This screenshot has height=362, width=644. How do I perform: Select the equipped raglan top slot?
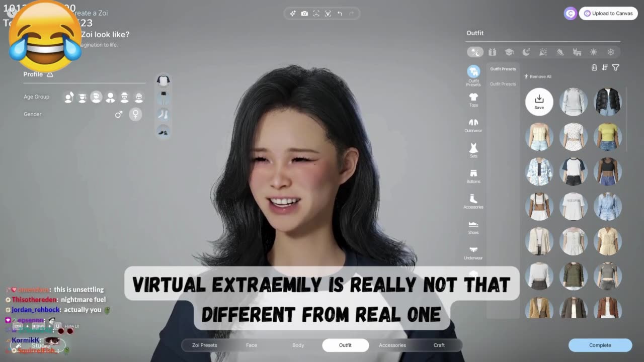(x=163, y=80)
